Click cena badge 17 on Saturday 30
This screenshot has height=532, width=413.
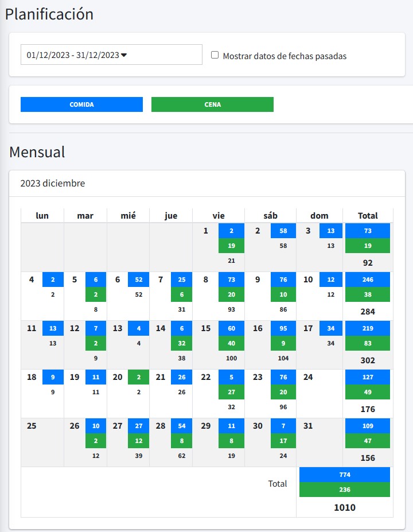[283, 441]
